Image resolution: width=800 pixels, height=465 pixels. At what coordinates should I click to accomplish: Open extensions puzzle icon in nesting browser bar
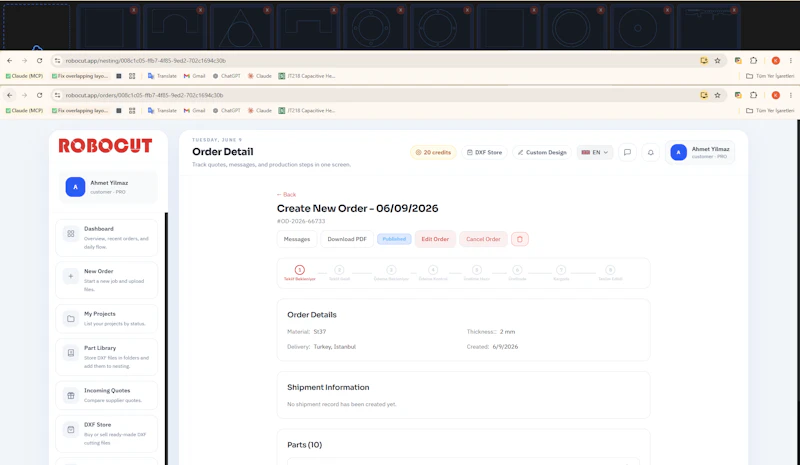click(x=754, y=60)
